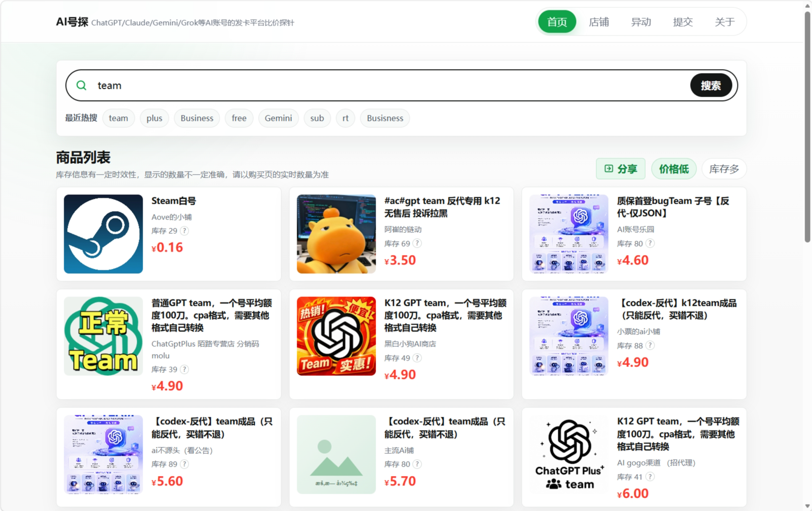The image size is (812, 511).
Task: Click the stock help icon under 主流Ai铺
Action: coord(417,464)
